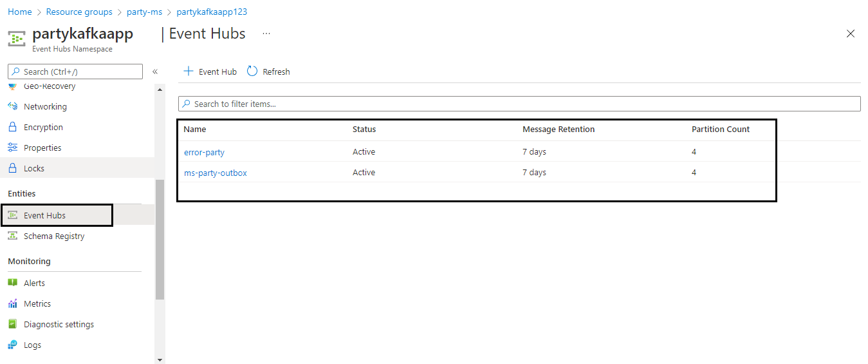Image resolution: width=868 pixels, height=364 pixels.
Task: Open the Properties sliders icon
Action: pyautogui.click(x=12, y=148)
